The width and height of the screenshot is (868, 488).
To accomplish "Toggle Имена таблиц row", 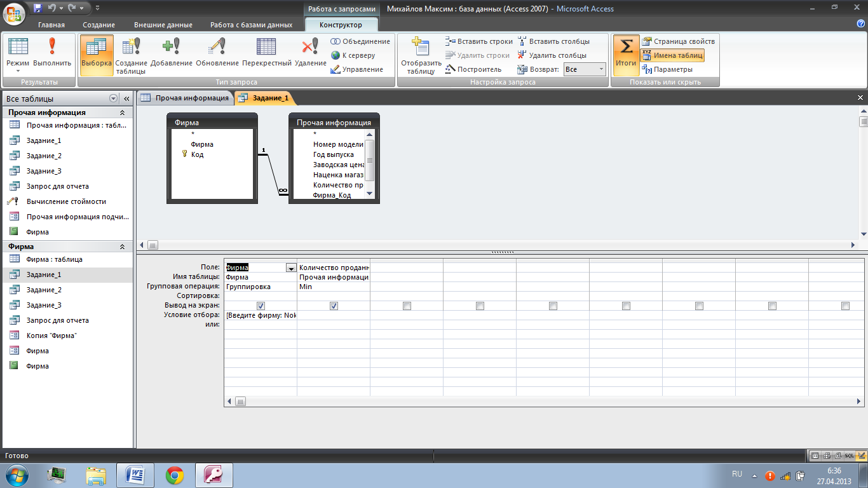I will point(672,55).
